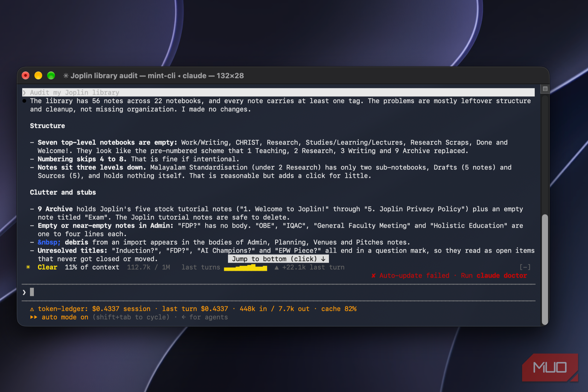
Task: Click 'Numbering skips 4 to 8.' text
Action: pos(82,159)
